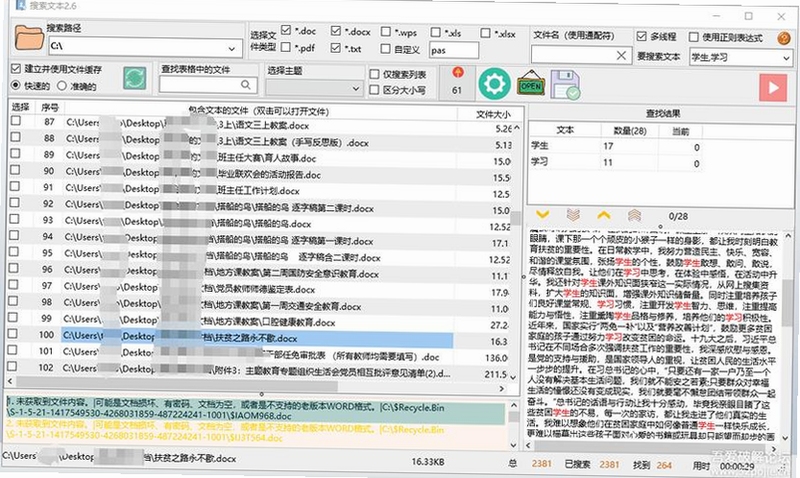Expand the search path C:\ dropdown
Viewport: 800px width, 478px height.
pos(232,49)
